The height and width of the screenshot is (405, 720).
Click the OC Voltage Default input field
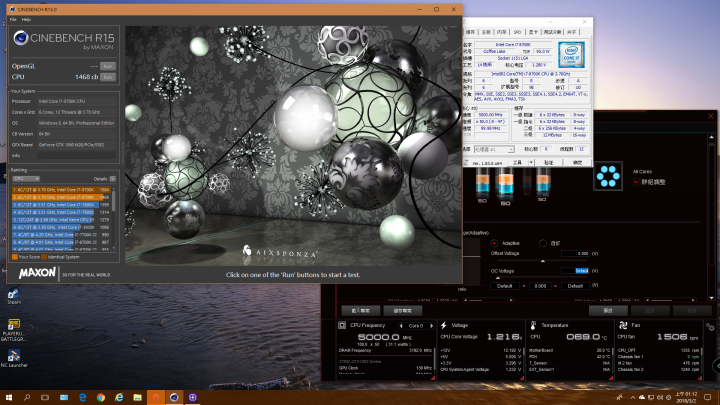(575, 271)
